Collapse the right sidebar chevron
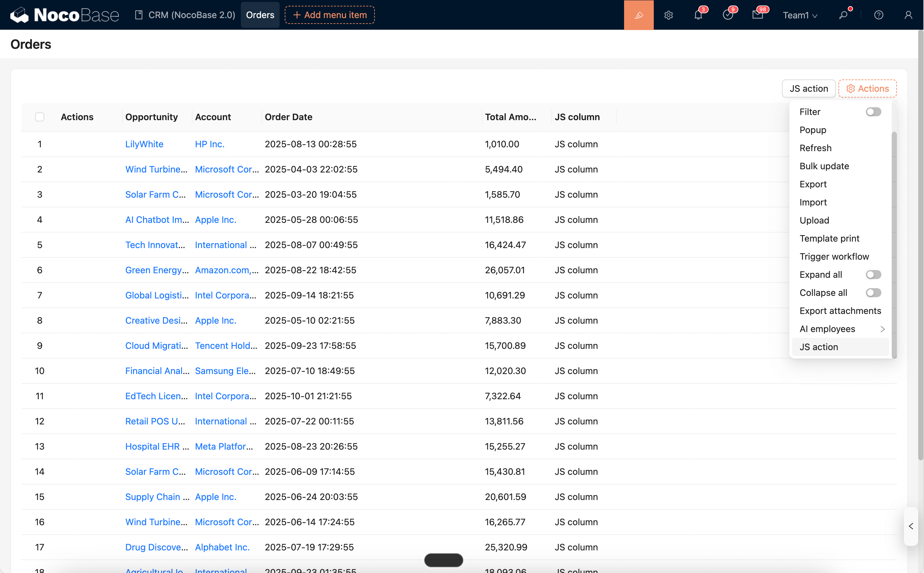 [x=910, y=526]
